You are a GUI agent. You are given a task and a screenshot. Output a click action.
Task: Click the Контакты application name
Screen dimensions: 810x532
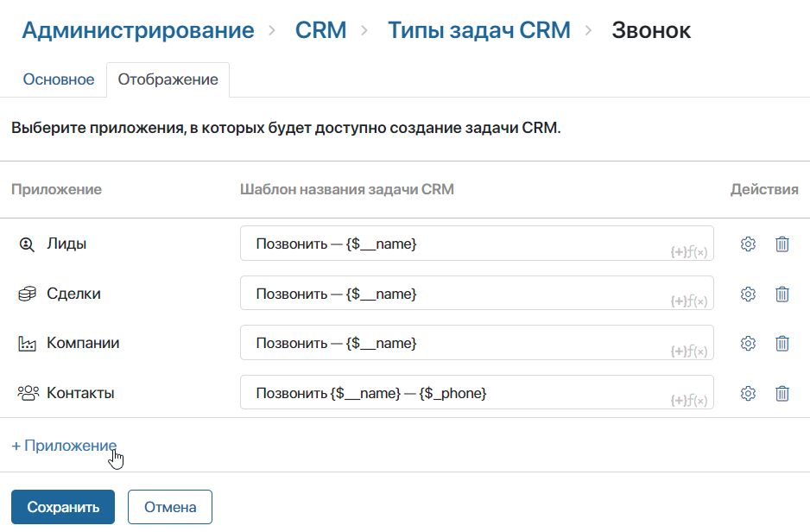point(80,393)
